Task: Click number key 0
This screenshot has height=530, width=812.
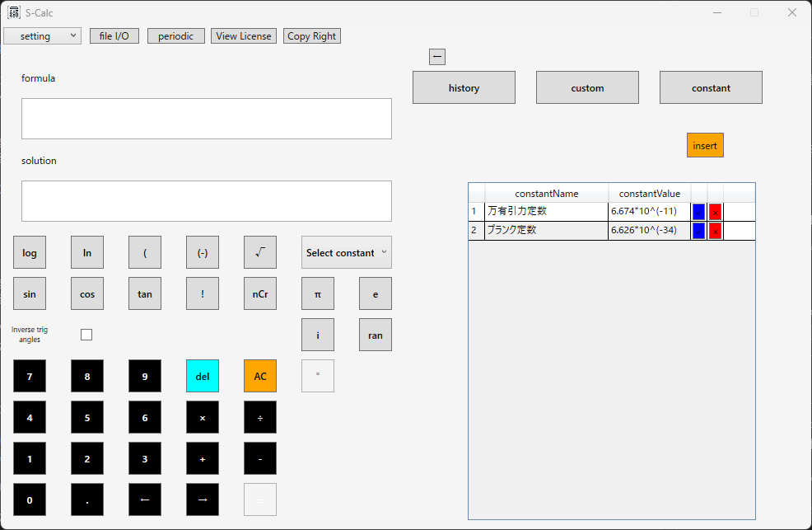Action: 30,500
